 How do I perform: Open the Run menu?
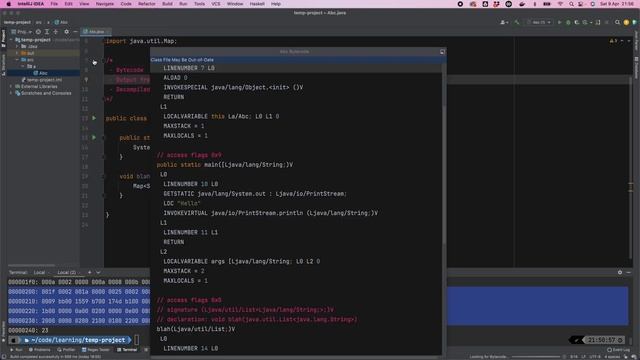183,4
